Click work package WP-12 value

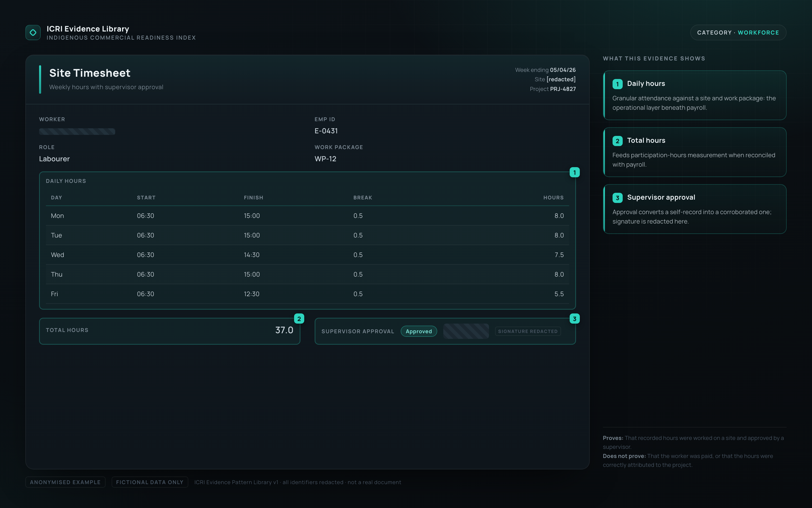click(x=326, y=159)
